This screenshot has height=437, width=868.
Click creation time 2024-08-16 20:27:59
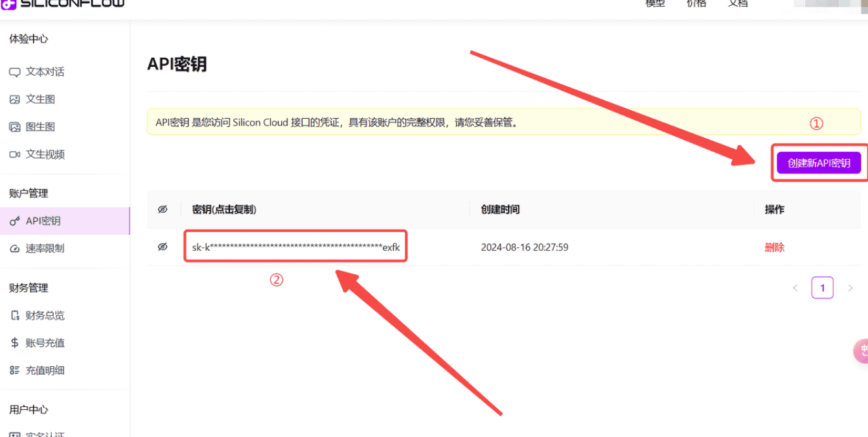point(525,247)
